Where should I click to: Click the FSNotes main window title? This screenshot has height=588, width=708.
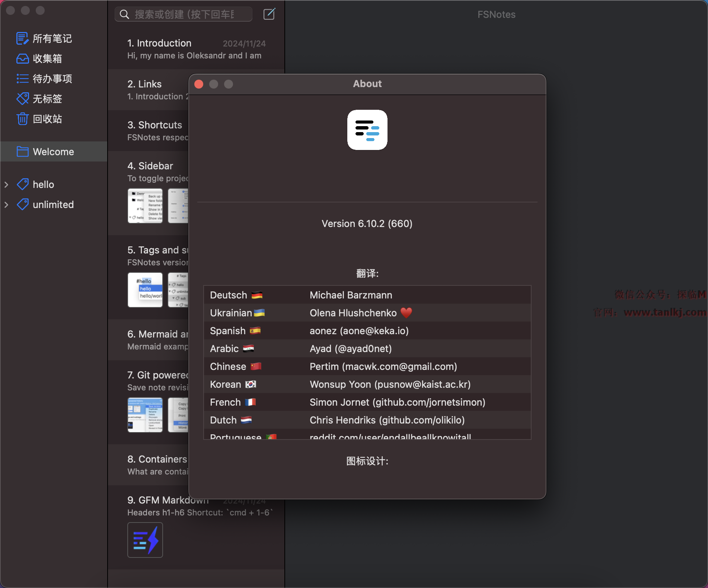pyautogui.click(x=497, y=15)
